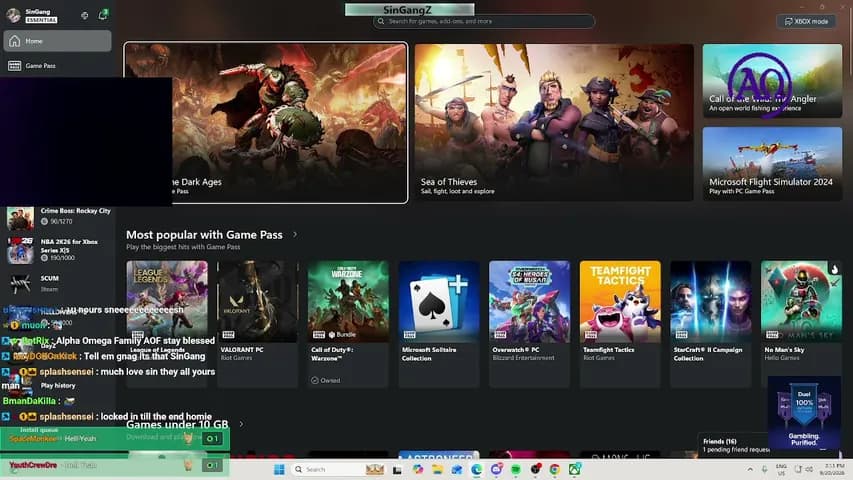853x480 pixels.
Task: Click the Game Pass badge on Overwatch card
Action: (x=500, y=334)
